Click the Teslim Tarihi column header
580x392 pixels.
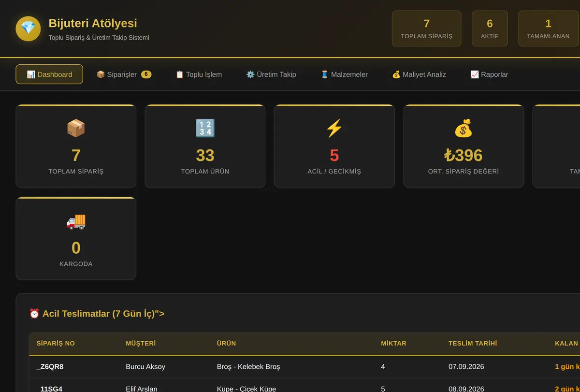point(473,343)
